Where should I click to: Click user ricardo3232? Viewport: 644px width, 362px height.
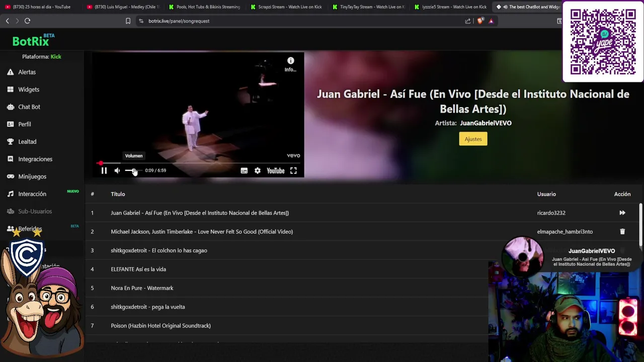pos(551,213)
